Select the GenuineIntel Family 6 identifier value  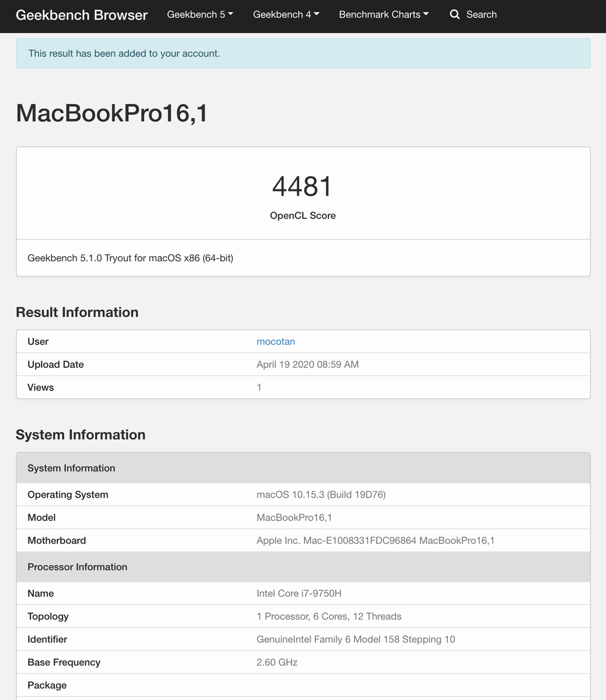click(356, 639)
